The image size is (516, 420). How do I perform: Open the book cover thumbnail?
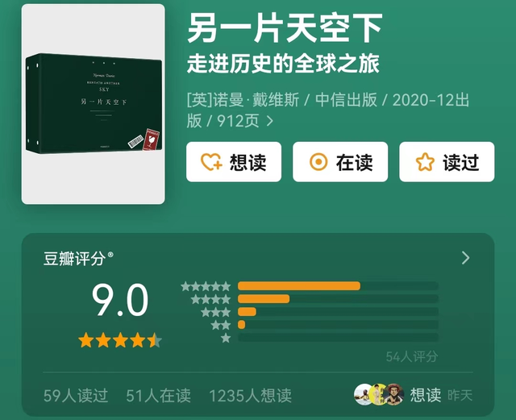click(94, 104)
